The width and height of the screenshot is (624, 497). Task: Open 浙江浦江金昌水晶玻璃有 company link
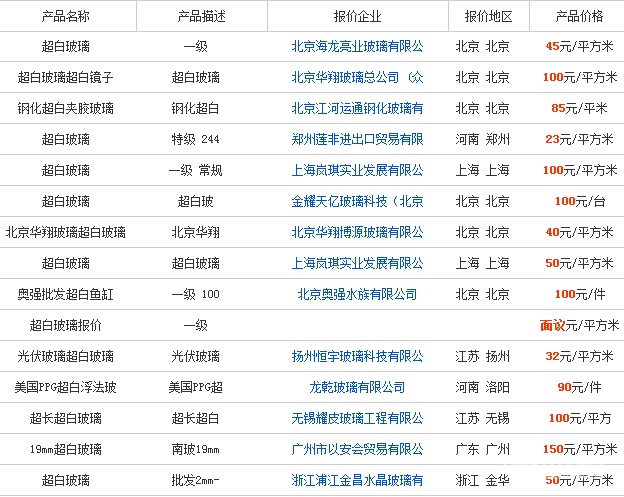click(x=357, y=480)
